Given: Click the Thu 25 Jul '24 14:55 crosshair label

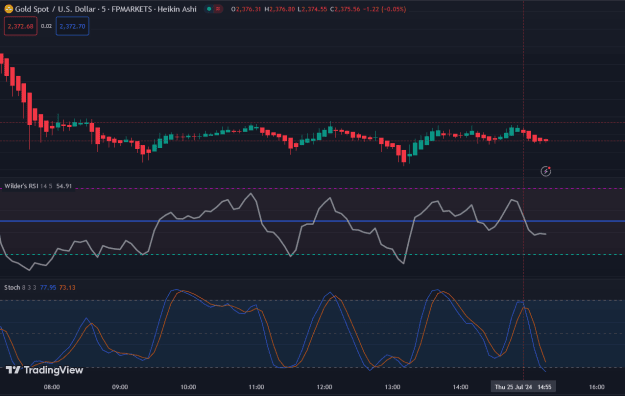Looking at the screenshot, I should 523,387.
